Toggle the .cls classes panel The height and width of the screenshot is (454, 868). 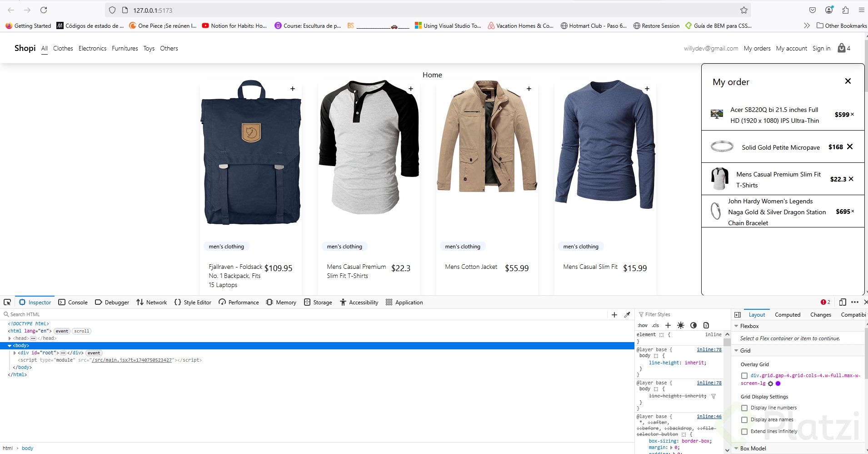655,325
